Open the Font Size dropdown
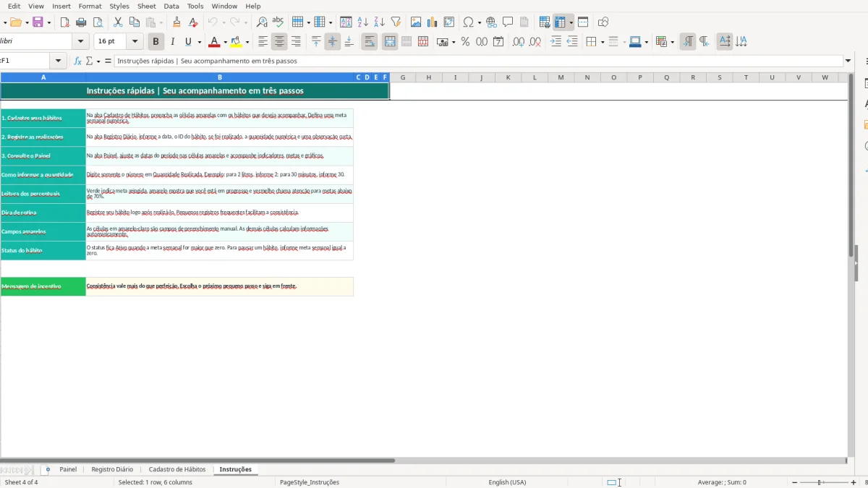The image size is (868, 488). [x=135, y=42]
